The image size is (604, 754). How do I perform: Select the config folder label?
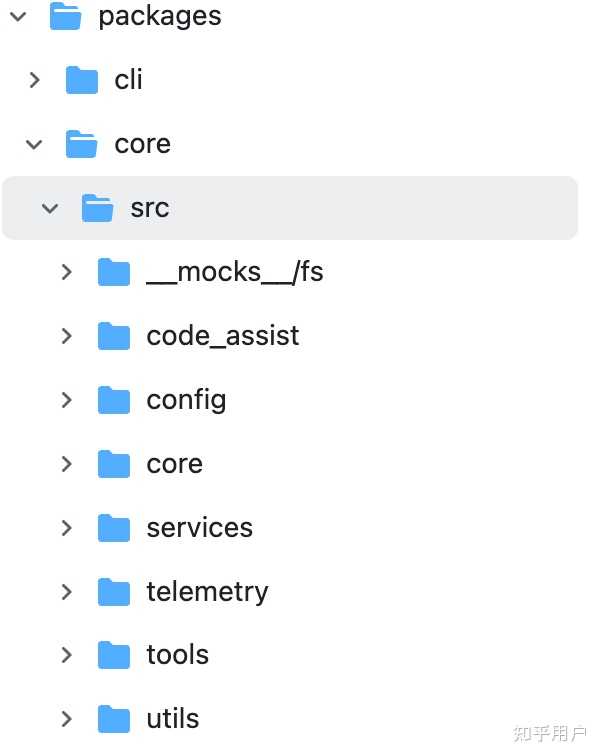pos(186,400)
